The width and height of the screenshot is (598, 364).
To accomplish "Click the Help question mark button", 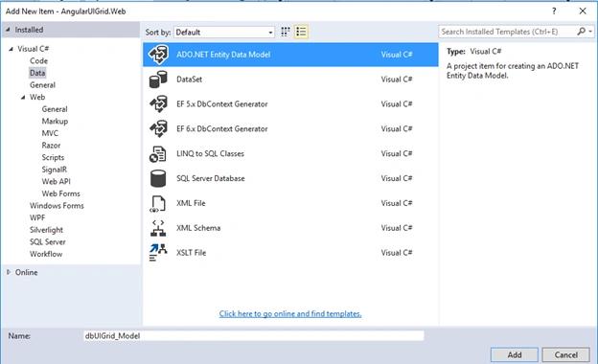I will (x=554, y=11).
